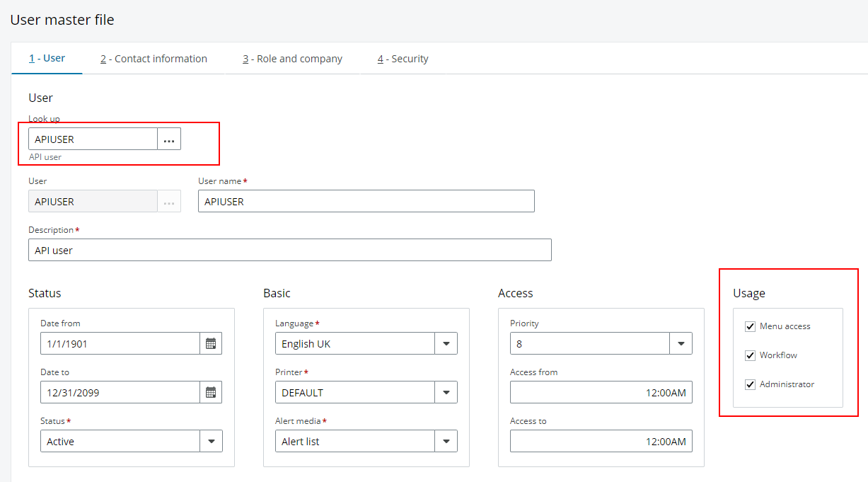The image size is (868, 482).
Task: Switch to the Contact information tab
Action: tap(154, 59)
